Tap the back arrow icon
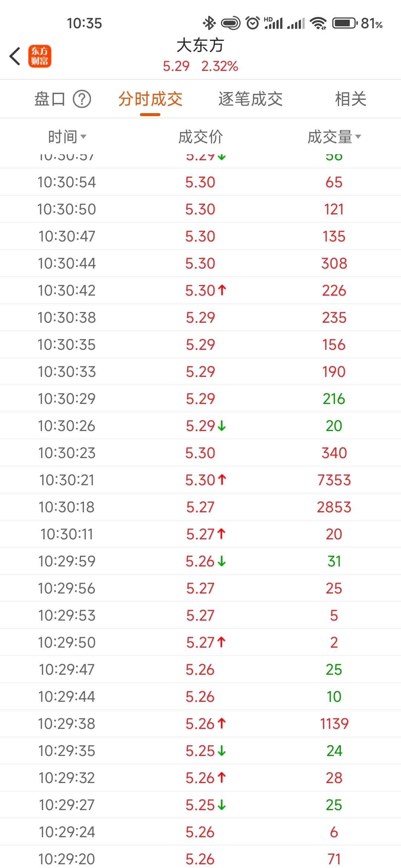Image resolution: width=401 pixels, height=868 pixels. (15, 56)
